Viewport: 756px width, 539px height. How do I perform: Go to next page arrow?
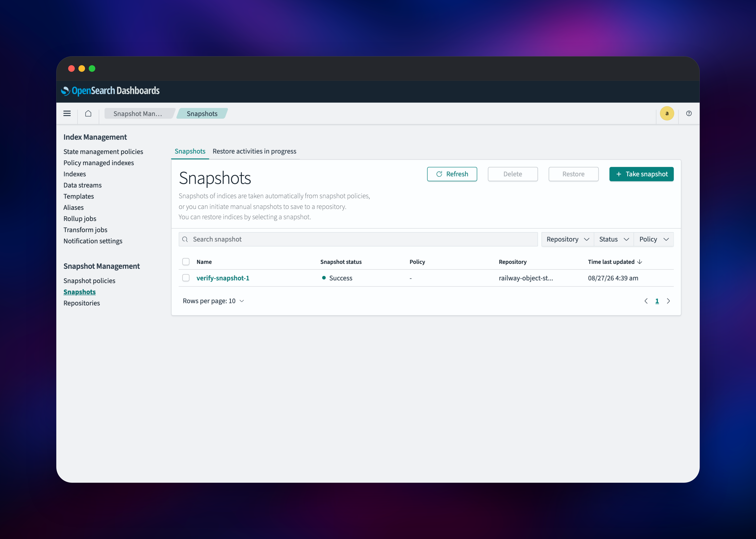668,301
